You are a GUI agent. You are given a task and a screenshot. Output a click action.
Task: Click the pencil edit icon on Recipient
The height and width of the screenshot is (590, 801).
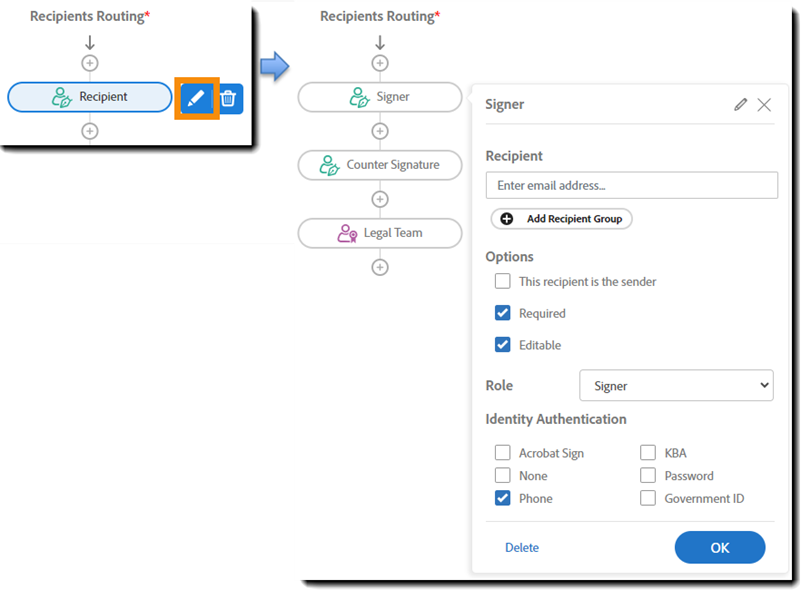click(196, 97)
